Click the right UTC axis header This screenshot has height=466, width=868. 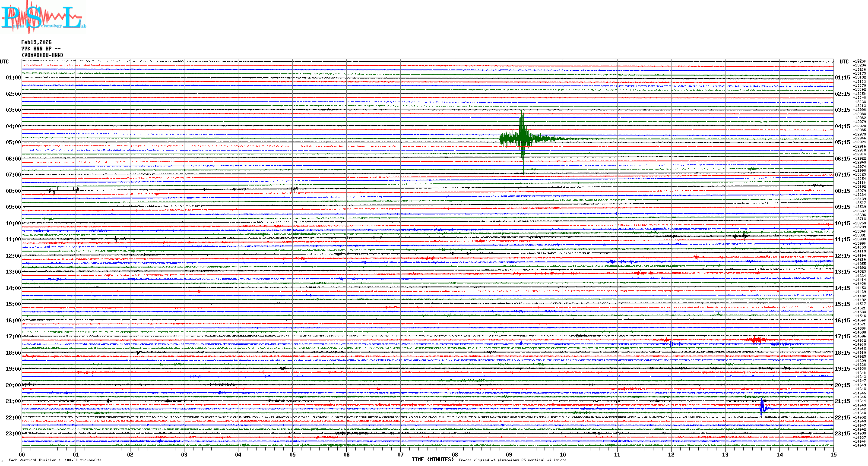pos(844,62)
